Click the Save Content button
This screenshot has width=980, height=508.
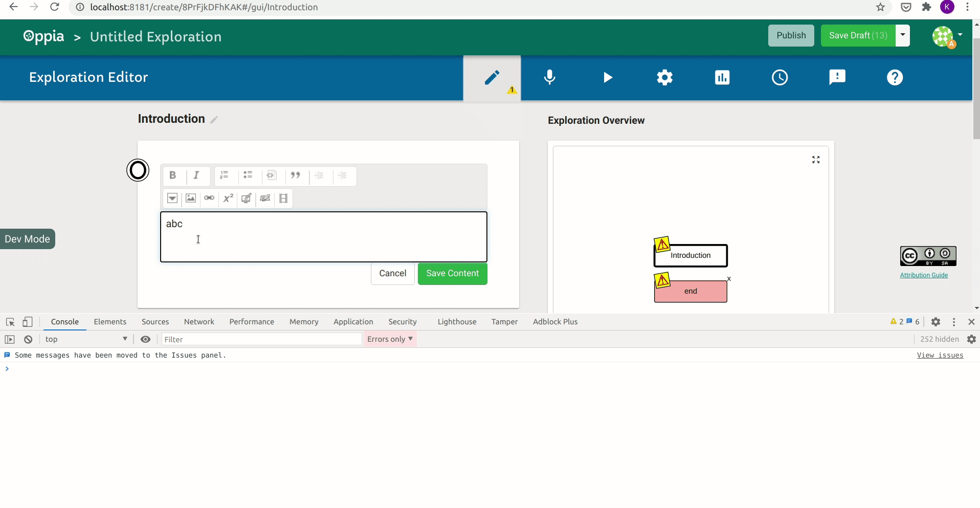pyautogui.click(x=452, y=274)
